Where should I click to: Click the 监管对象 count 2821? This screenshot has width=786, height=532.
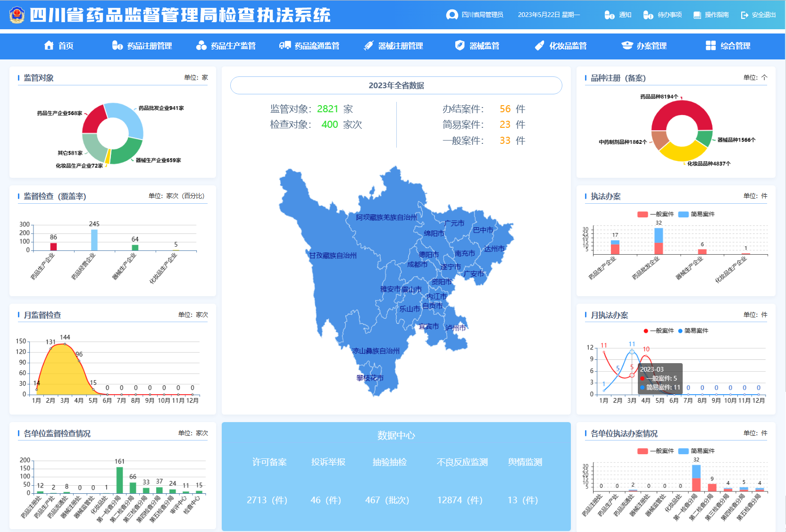[328, 109]
